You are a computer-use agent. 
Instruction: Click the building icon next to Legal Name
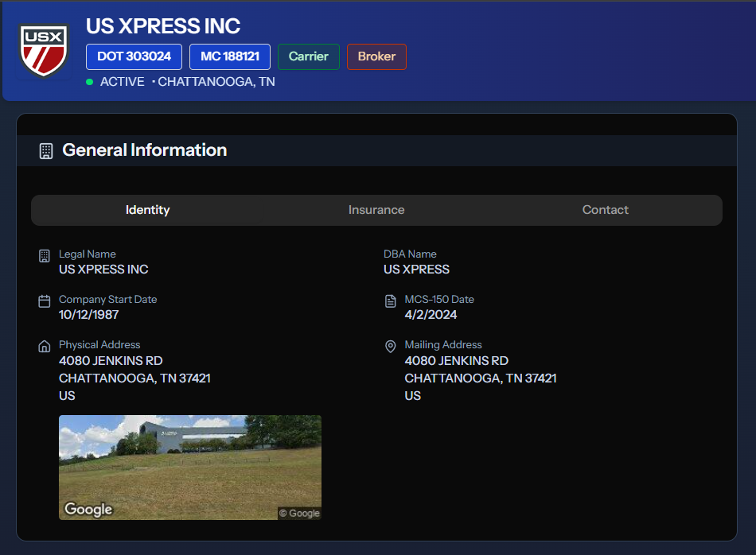click(45, 256)
